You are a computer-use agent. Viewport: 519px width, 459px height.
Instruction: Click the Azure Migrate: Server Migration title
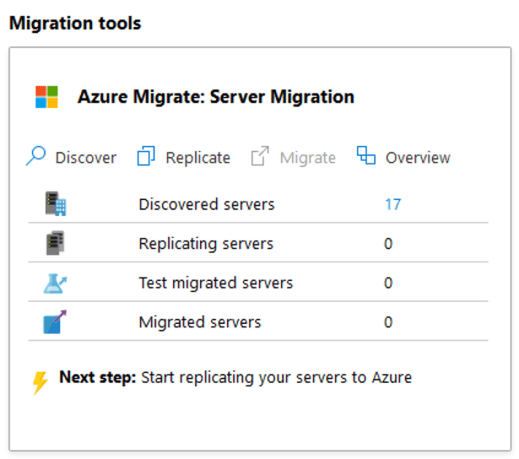click(216, 97)
